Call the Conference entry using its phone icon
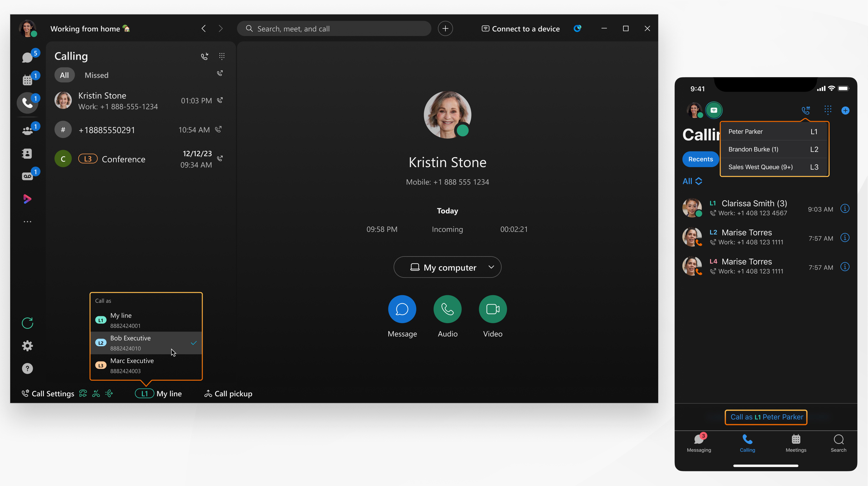Image resolution: width=868 pixels, height=486 pixels. pyautogui.click(x=220, y=159)
